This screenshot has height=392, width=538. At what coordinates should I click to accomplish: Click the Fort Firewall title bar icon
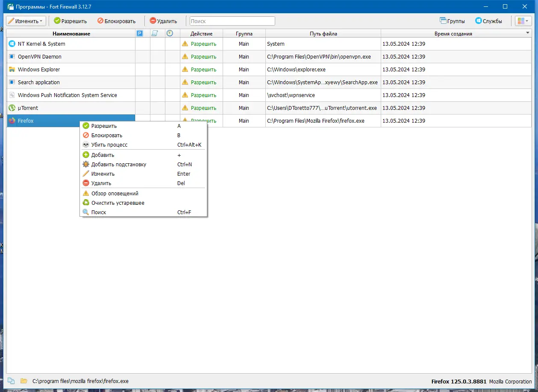click(x=11, y=6)
